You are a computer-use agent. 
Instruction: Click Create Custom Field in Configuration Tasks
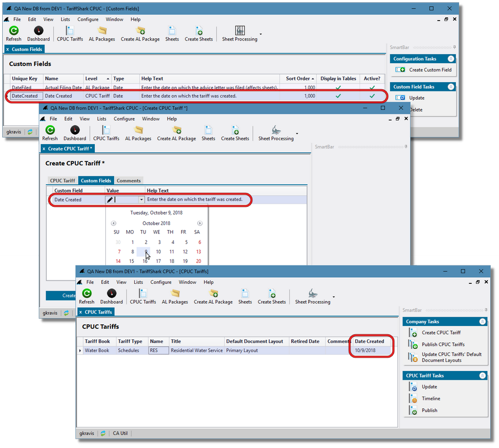pos(423,70)
